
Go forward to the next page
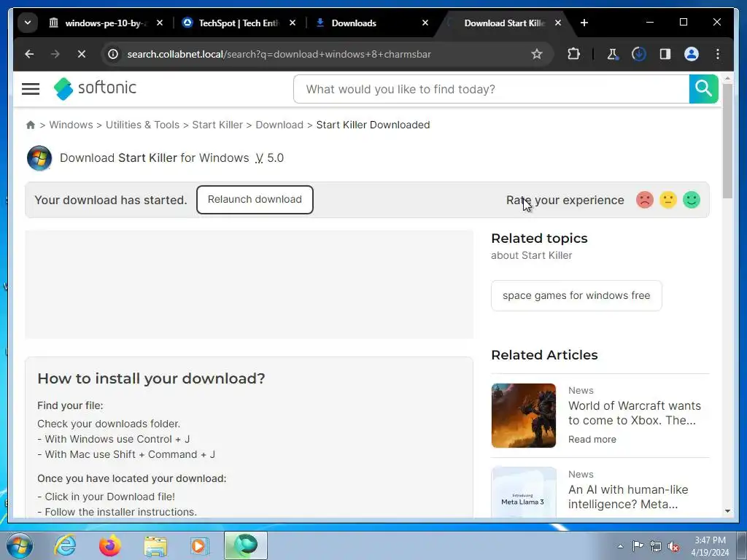pyautogui.click(x=55, y=54)
